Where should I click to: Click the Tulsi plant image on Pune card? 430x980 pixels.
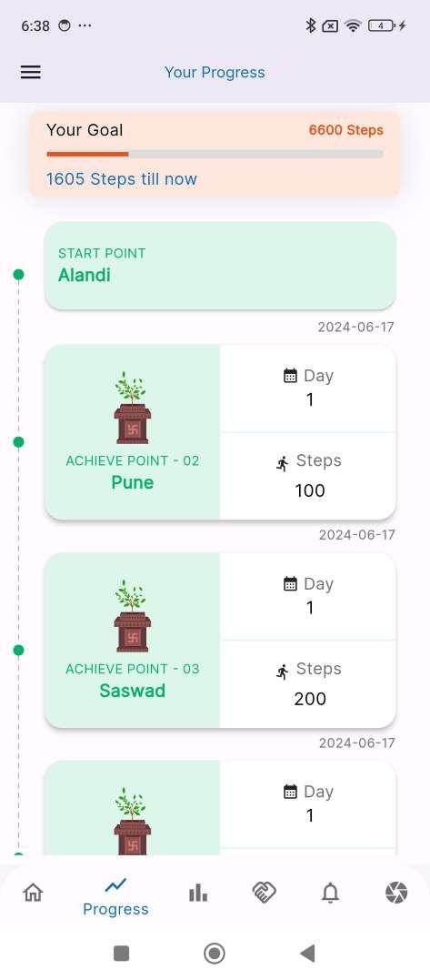[132, 408]
